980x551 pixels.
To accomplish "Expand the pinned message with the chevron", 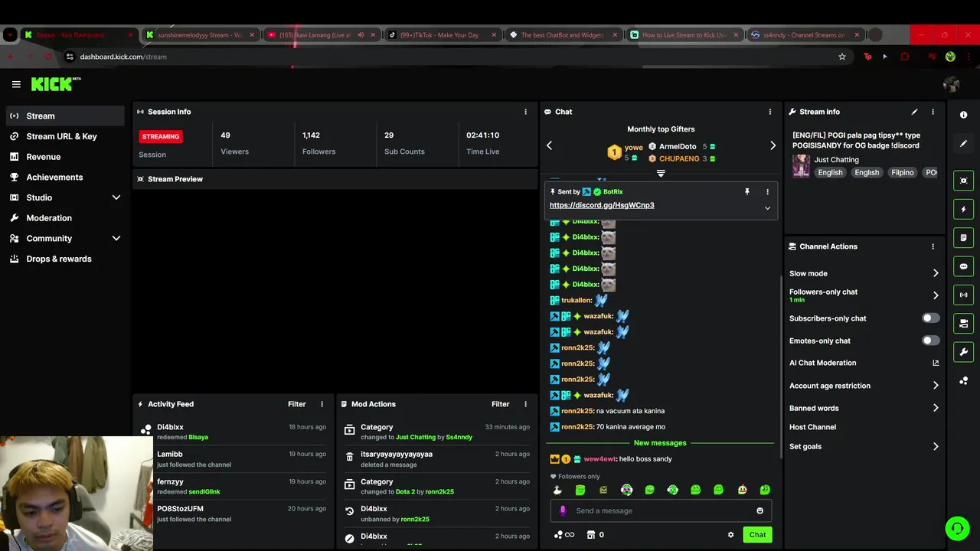I will (767, 208).
